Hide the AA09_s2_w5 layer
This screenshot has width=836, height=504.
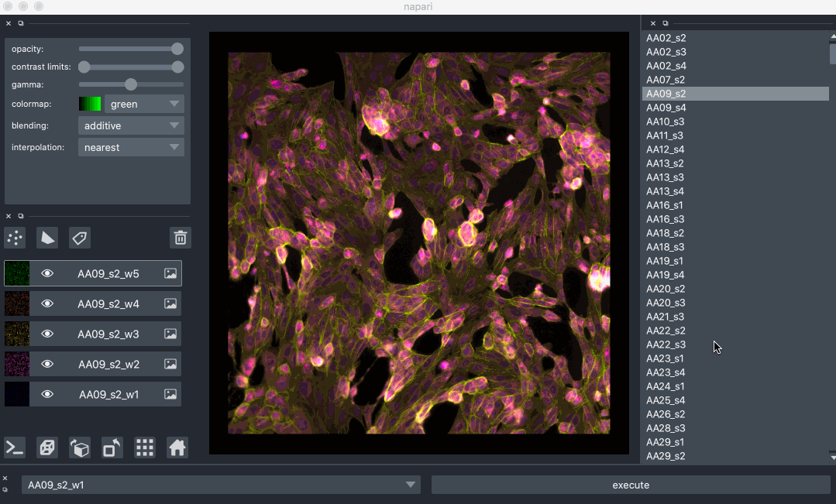click(47, 273)
